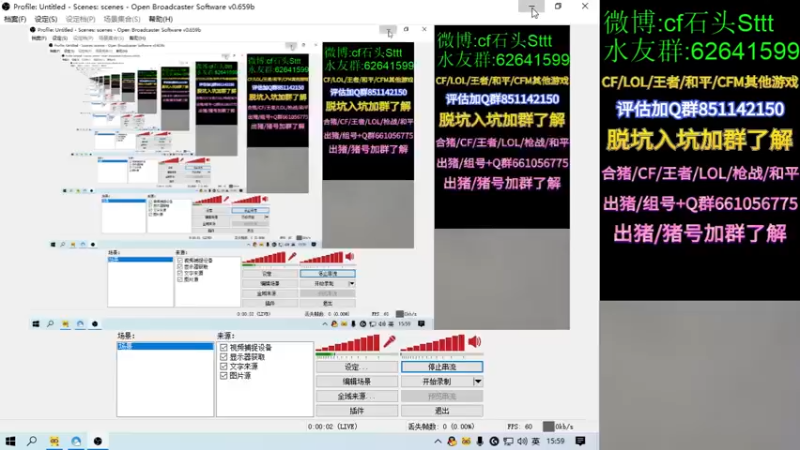
Task: Open the system tray volume icon
Action: (x=522, y=441)
